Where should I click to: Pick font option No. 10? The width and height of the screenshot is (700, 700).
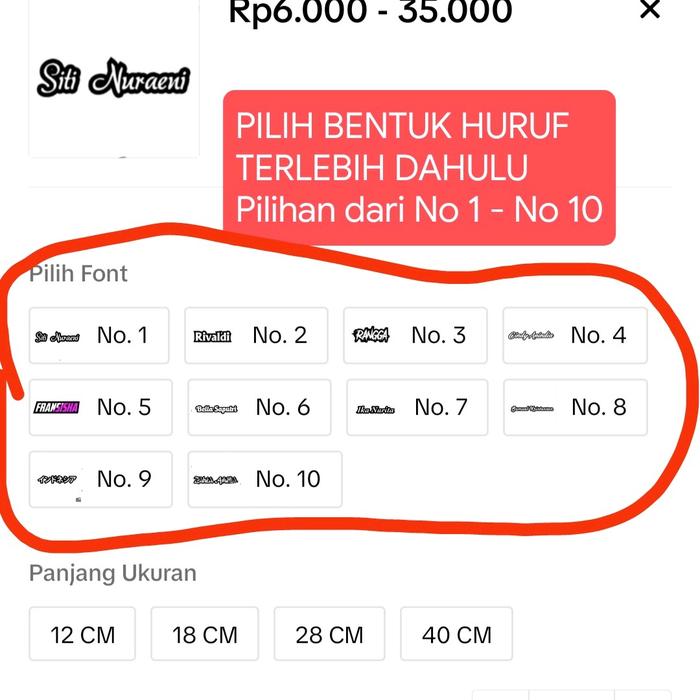point(264,479)
